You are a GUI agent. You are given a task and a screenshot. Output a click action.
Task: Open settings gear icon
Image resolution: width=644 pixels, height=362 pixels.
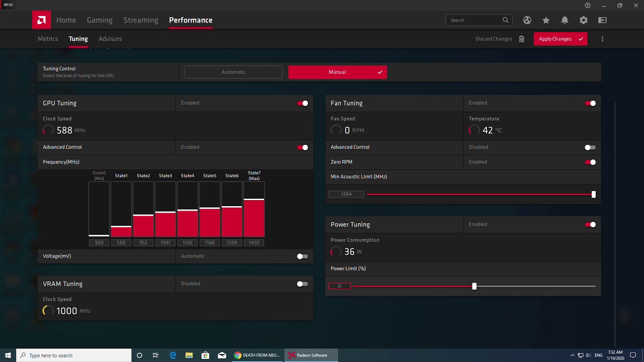point(584,20)
